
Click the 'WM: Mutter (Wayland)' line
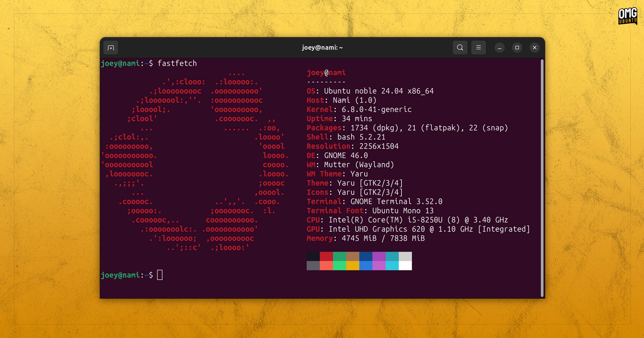point(350,165)
